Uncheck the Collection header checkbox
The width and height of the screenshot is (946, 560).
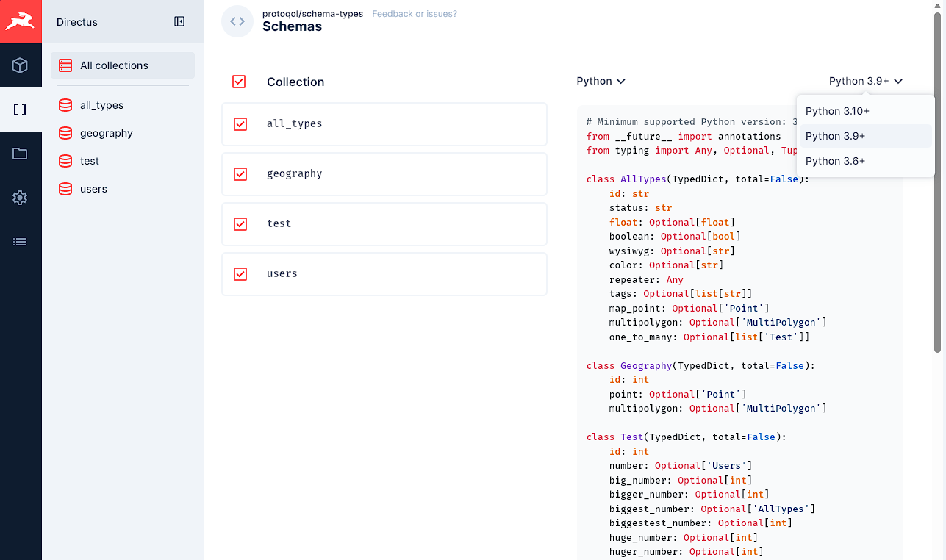coord(239,82)
